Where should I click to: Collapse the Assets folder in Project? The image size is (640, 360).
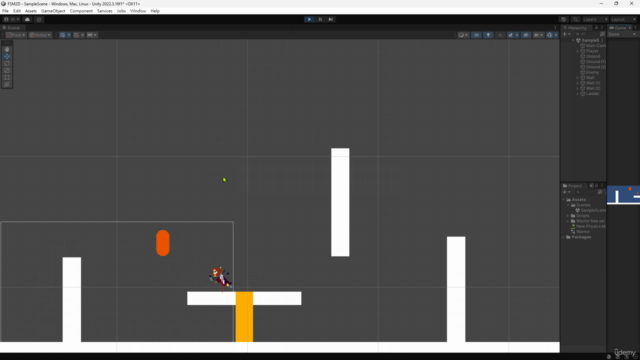564,200
